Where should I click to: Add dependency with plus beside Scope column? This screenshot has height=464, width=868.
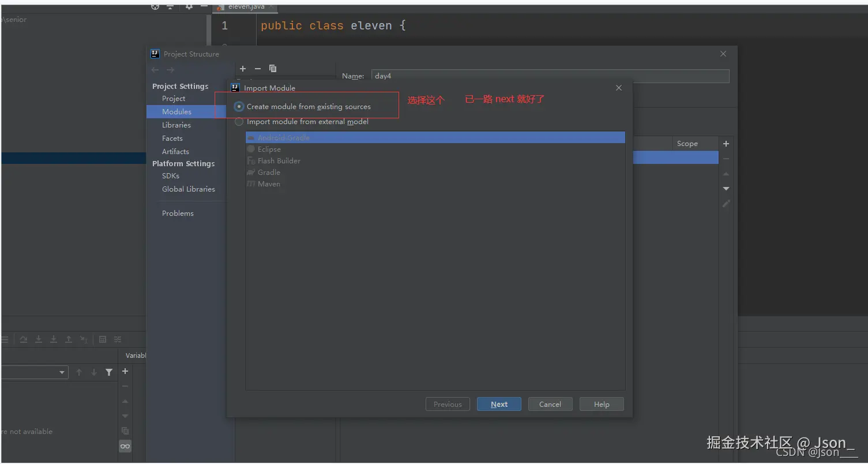click(726, 144)
